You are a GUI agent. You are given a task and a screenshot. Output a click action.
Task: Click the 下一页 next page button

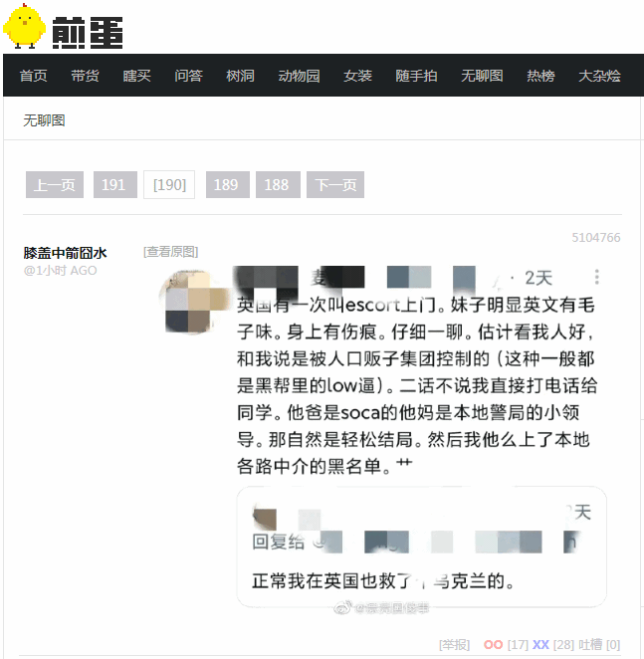tap(335, 184)
